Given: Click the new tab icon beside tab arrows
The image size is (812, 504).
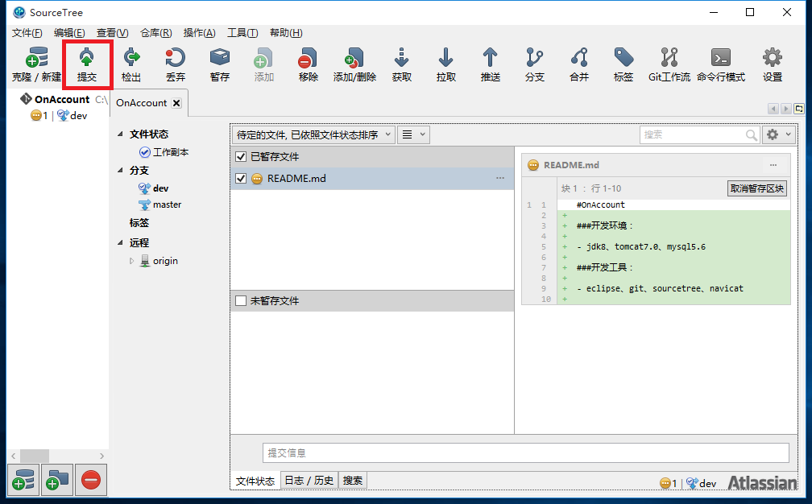Looking at the screenshot, I should [x=799, y=109].
